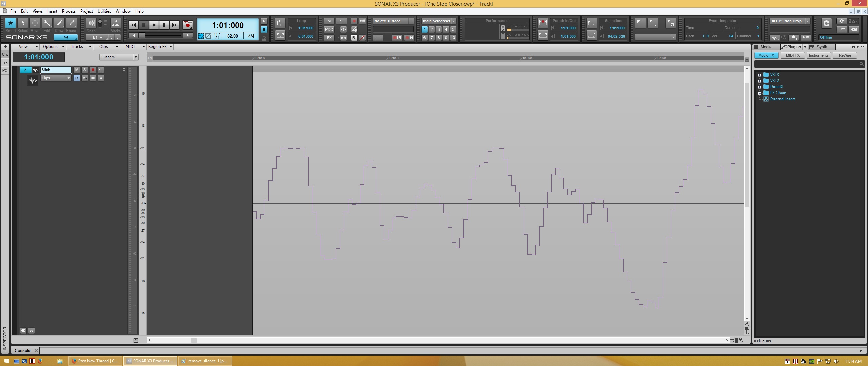
Task: Toggle Read automation on Stick track
Action: pos(77,78)
